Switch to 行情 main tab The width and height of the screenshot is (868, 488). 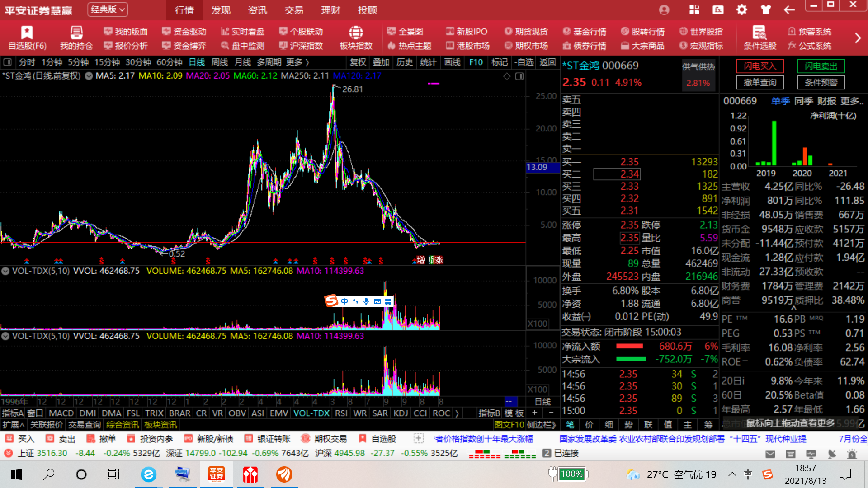point(184,10)
